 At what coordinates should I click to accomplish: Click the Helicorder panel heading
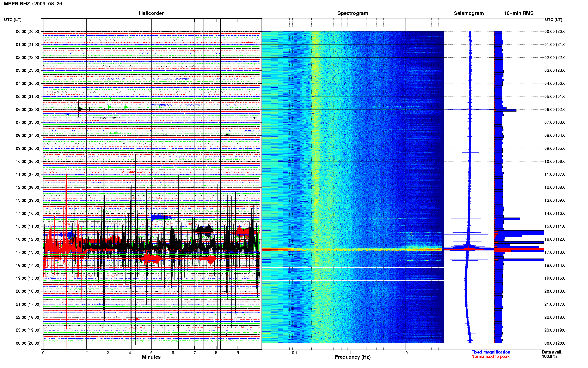151,13
